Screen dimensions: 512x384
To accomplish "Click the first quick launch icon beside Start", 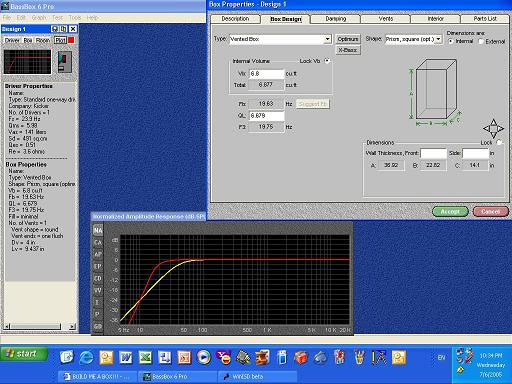I will pos(67,357).
